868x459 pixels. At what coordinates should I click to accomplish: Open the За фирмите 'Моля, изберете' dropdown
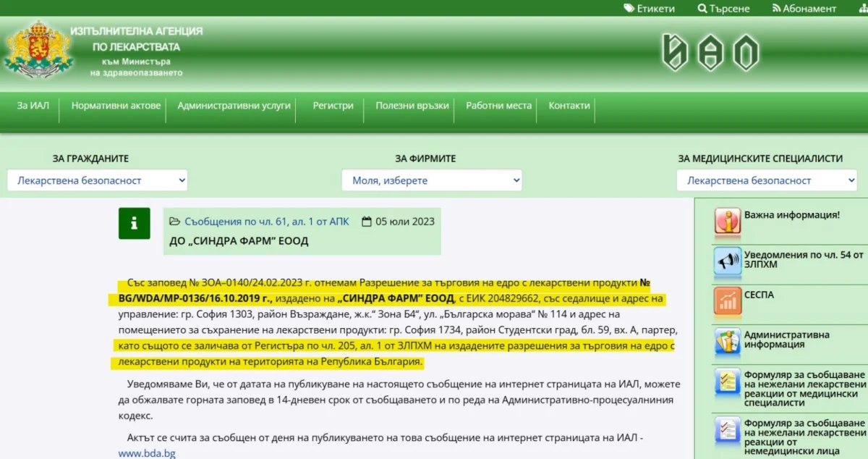pos(432,180)
